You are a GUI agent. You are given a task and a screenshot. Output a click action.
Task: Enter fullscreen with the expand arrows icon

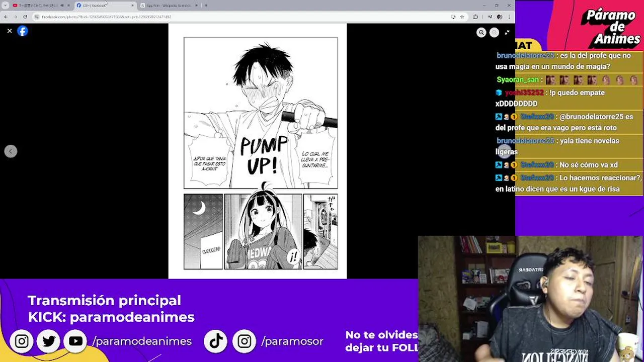[507, 33]
